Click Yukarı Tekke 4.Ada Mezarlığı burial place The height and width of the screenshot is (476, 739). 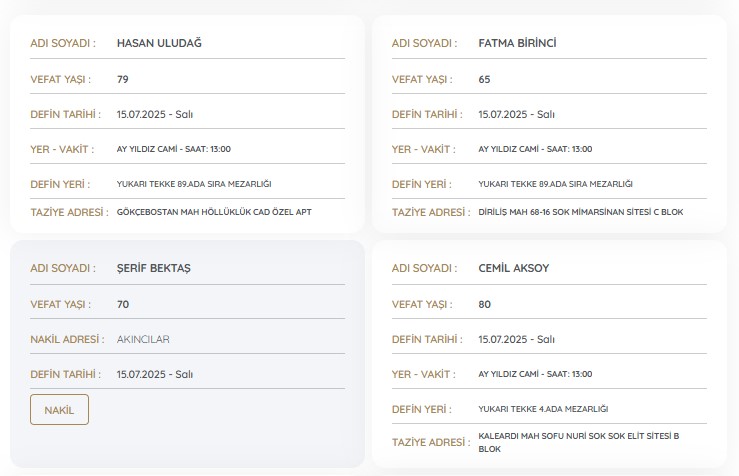[x=543, y=409]
